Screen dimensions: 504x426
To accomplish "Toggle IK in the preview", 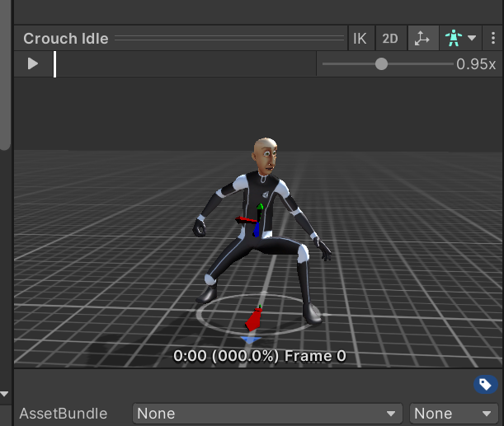I will [360, 39].
